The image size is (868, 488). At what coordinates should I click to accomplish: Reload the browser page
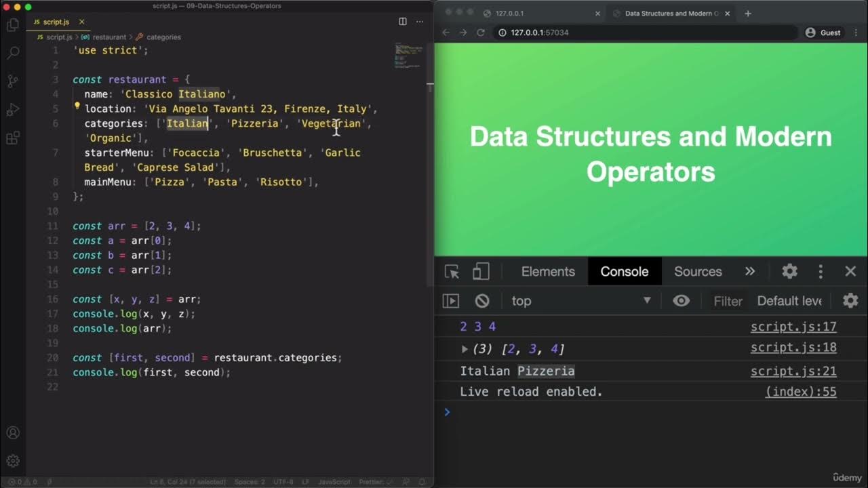[481, 33]
